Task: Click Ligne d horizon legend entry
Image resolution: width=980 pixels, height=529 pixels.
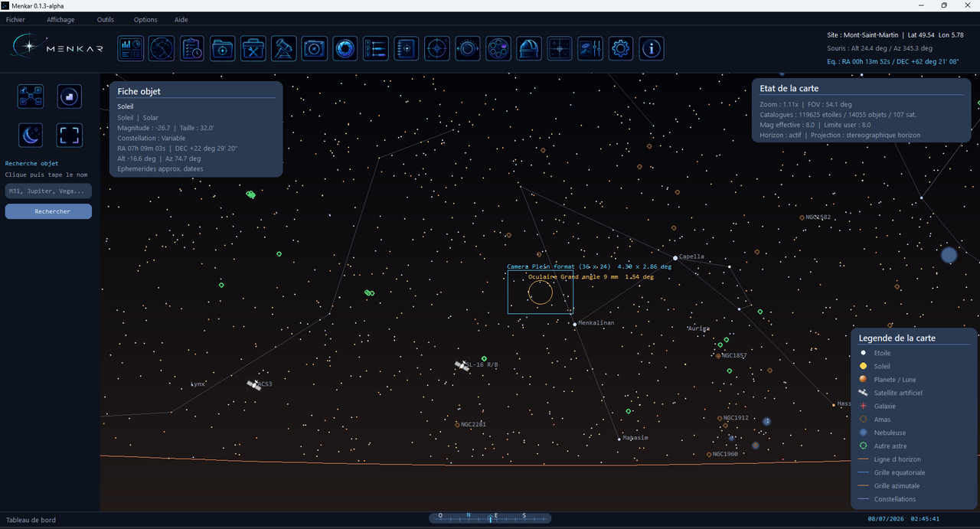Action: tap(897, 459)
